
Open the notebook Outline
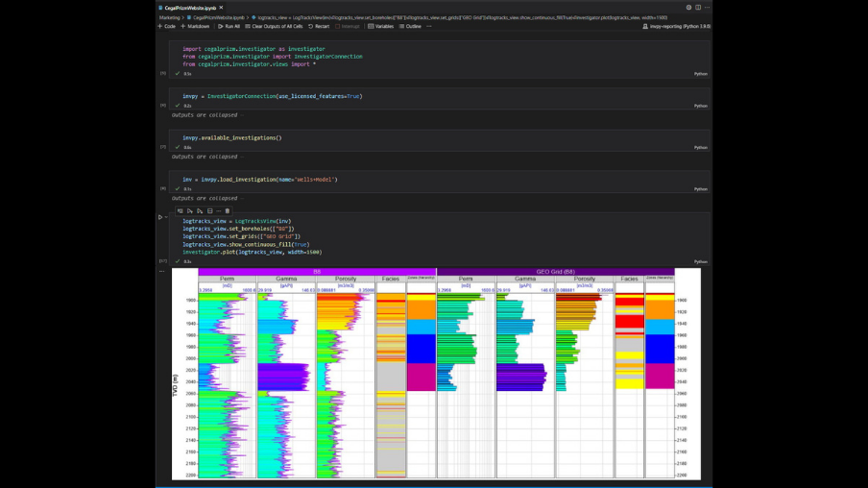pos(410,26)
